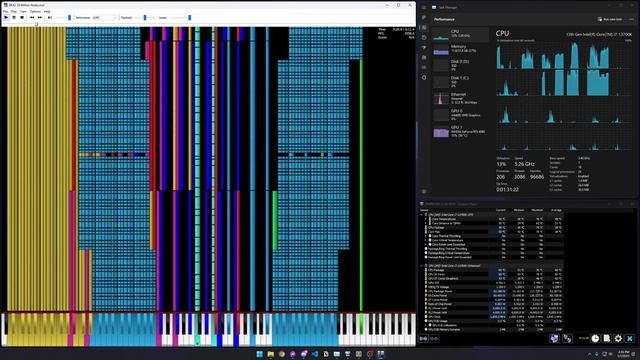Expand Core Distance to TjMAX row
This screenshot has height=360, width=640.
pos(426,223)
